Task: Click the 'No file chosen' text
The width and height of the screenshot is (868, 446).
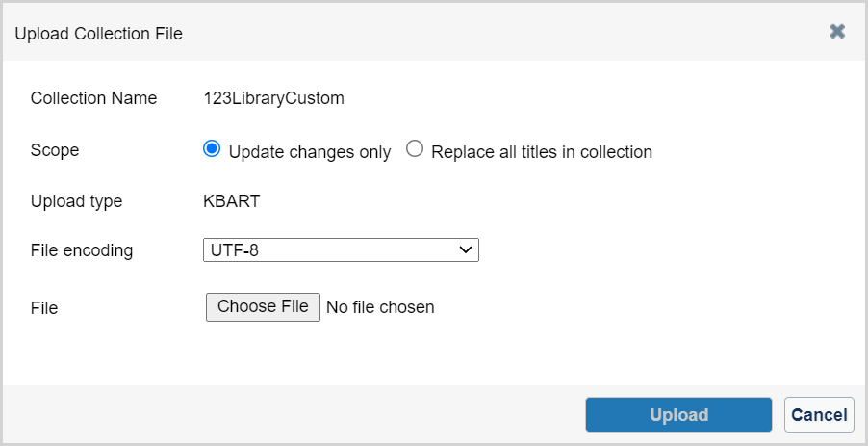Action: coord(380,307)
